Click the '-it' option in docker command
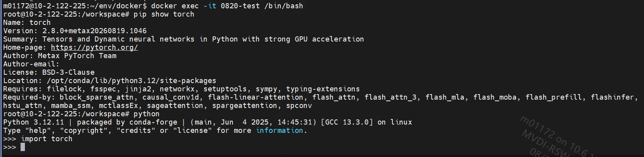This screenshot has width=644, height=157. point(210,6)
